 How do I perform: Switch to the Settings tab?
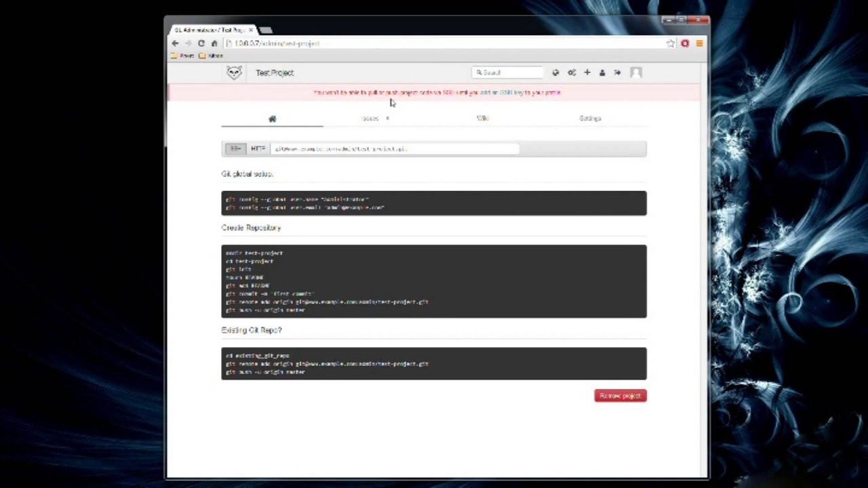click(x=590, y=118)
